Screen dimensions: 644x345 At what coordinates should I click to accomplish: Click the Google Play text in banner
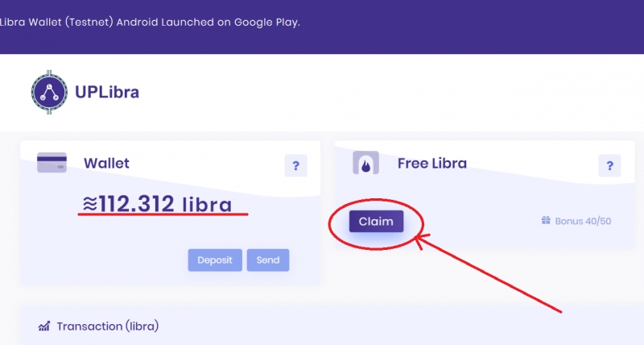(267, 23)
